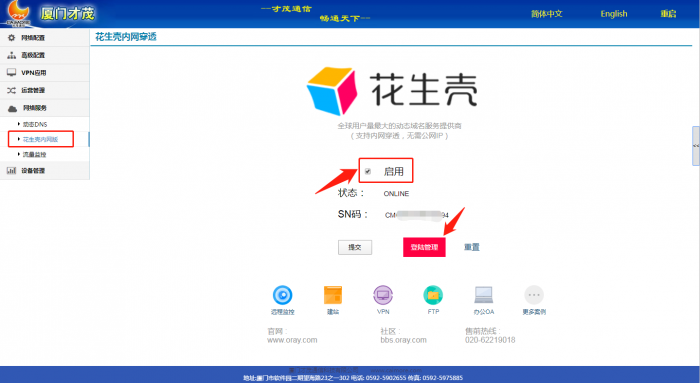Open the monitor icon for VPN应用

pyautogui.click(x=12, y=73)
